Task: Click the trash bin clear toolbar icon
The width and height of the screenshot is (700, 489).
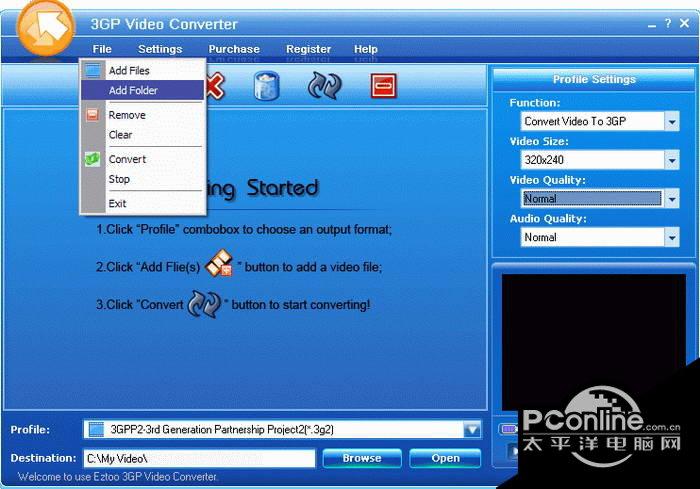Action: (x=267, y=86)
